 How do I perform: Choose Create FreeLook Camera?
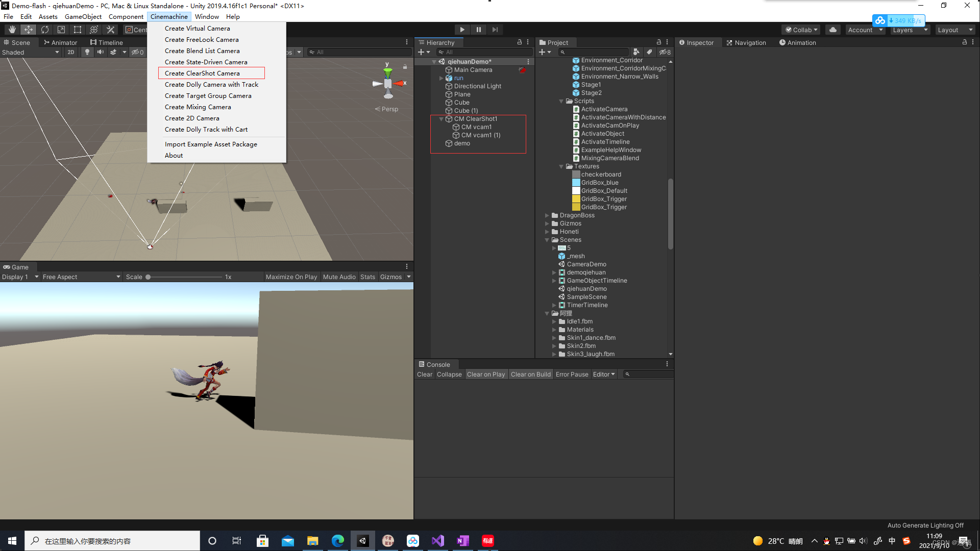tap(202, 39)
